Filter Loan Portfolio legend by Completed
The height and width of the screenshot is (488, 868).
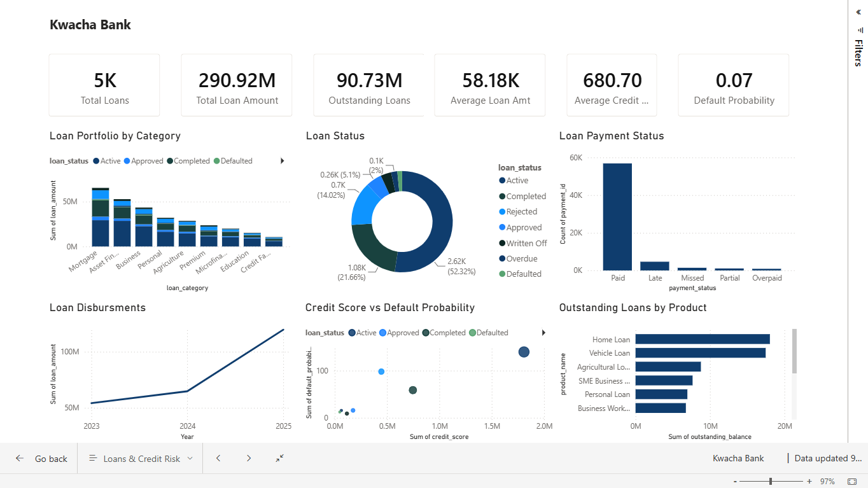188,161
